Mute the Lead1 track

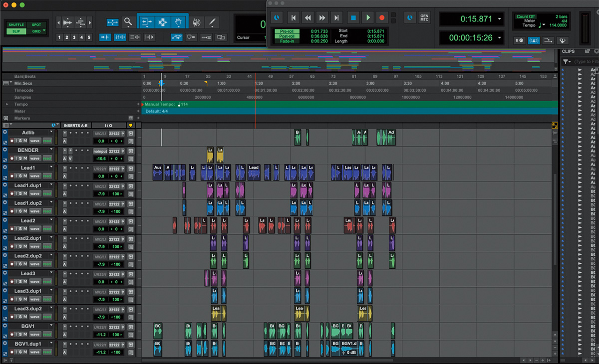(x=24, y=176)
